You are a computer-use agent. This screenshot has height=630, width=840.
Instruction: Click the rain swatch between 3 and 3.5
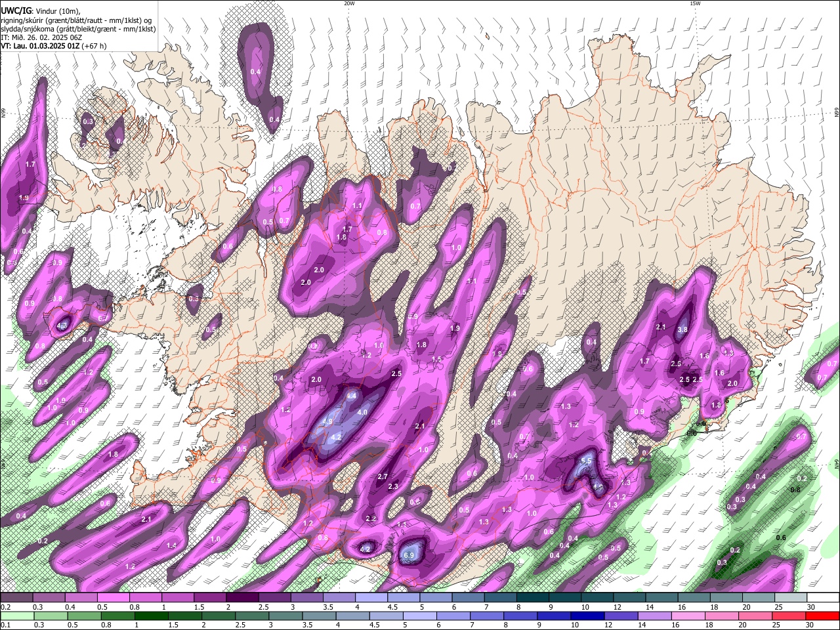[x=285, y=616]
